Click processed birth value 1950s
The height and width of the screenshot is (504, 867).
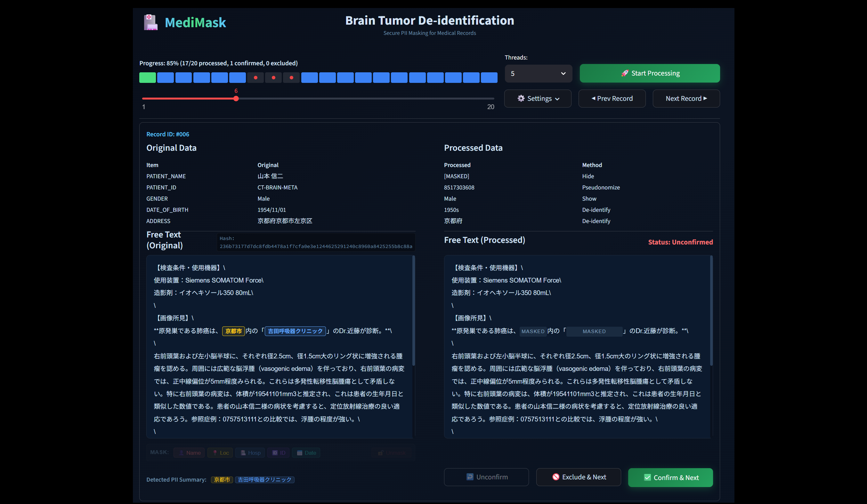click(x=451, y=210)
